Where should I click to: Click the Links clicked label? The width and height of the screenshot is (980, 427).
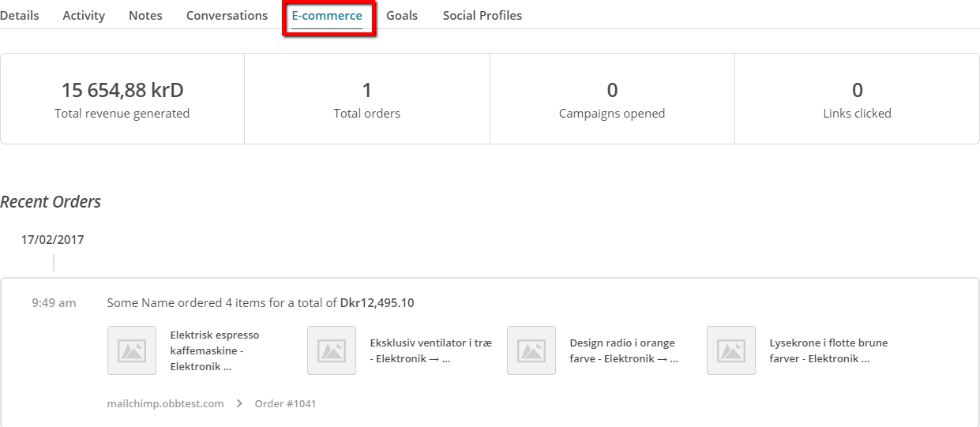click(x=857, y=114)
